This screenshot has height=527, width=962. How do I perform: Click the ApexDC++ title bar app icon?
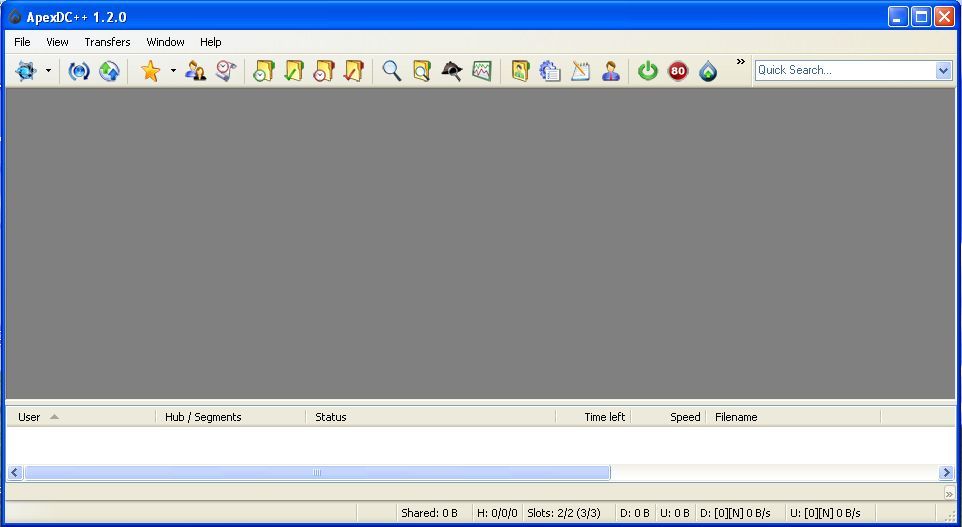tap(15, 17)
